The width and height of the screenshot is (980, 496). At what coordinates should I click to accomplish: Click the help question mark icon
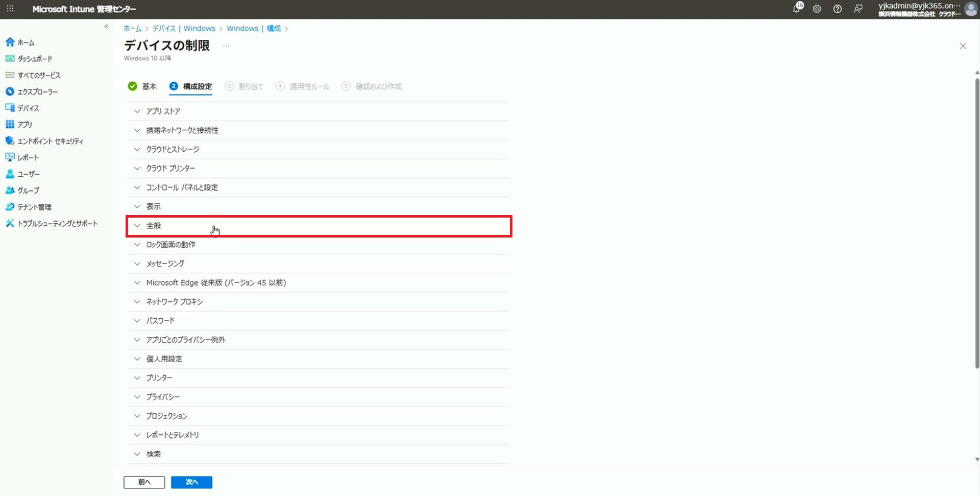pos(838,9)
